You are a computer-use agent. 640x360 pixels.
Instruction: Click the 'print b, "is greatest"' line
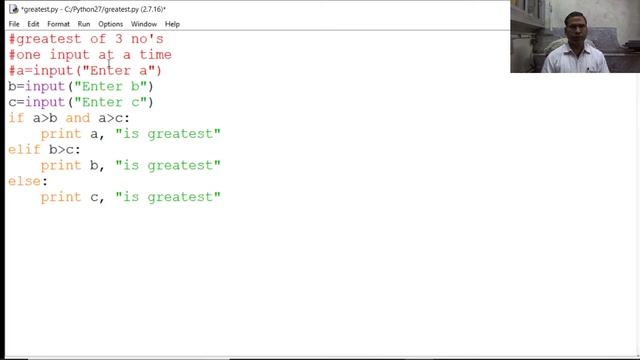click(131, 166)
